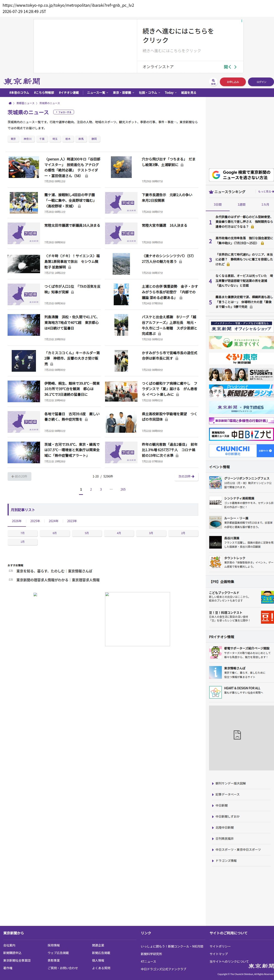
Task: Open 紙面を見る in the nav bar
Action: (188, 92)
